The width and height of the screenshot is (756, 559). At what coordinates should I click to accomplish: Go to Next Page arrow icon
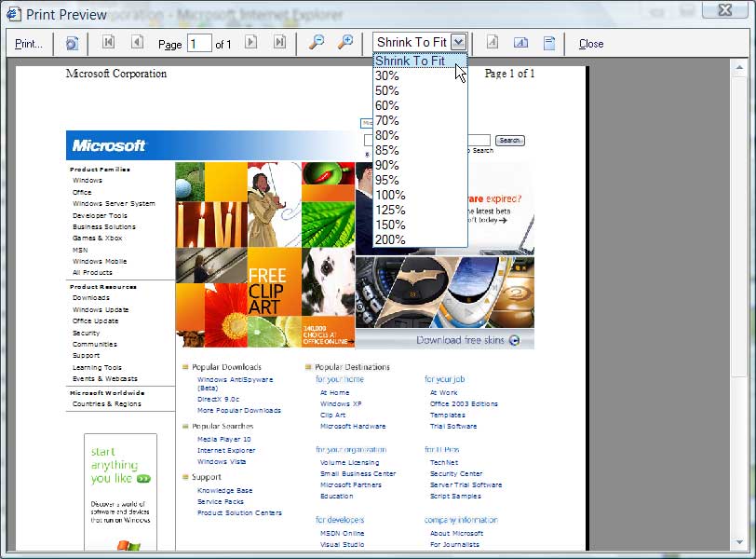[x=250, y=43]
